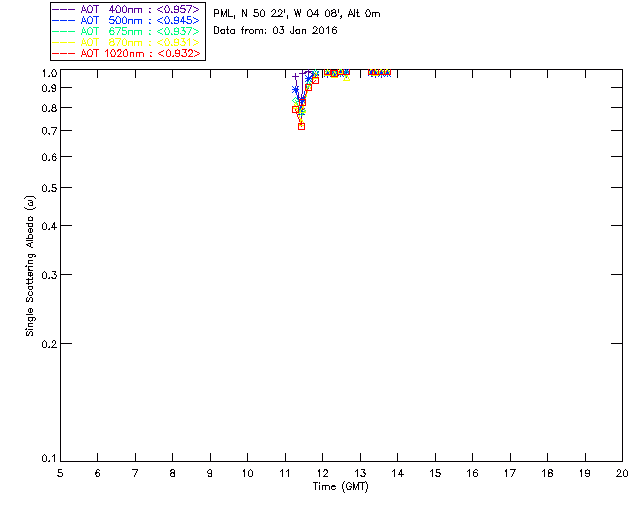Click the x-axis tick label 20
This screenshot has height=512, width=640.
622,473
